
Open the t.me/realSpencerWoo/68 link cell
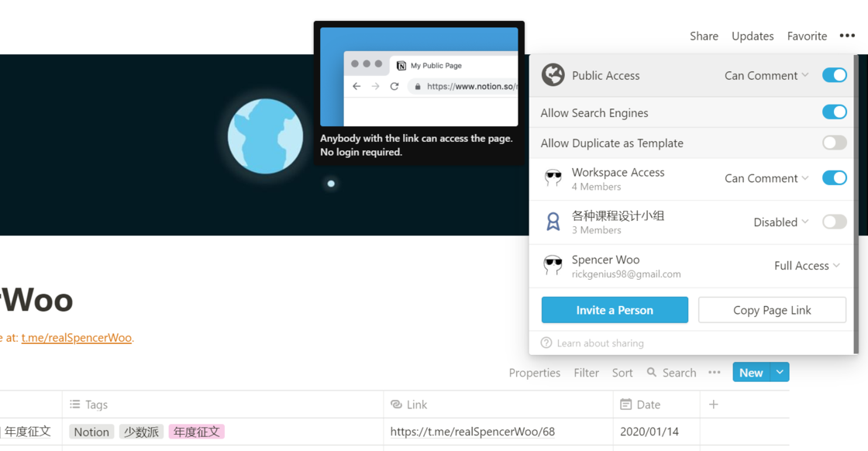pos(473,432)
